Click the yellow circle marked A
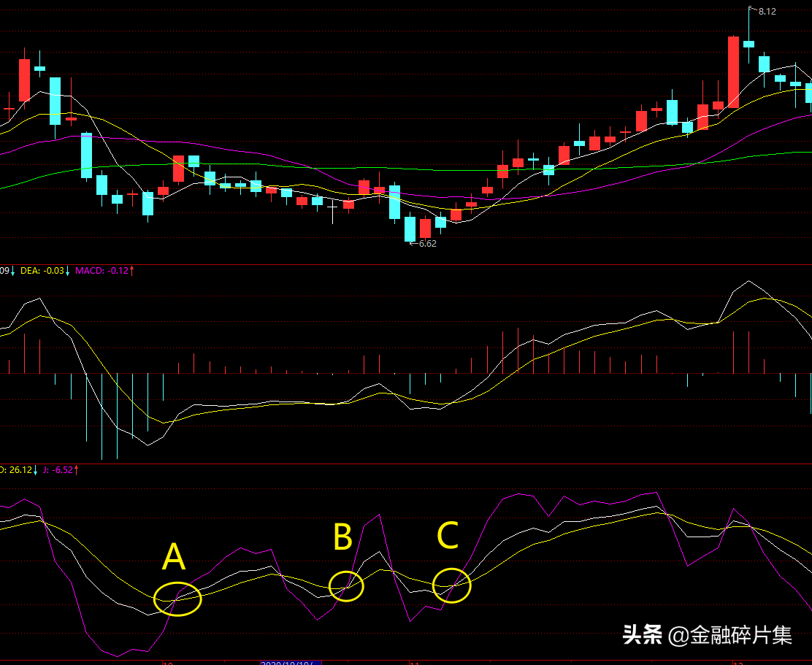This screenshot has width=812, height=665. point(178,599)
